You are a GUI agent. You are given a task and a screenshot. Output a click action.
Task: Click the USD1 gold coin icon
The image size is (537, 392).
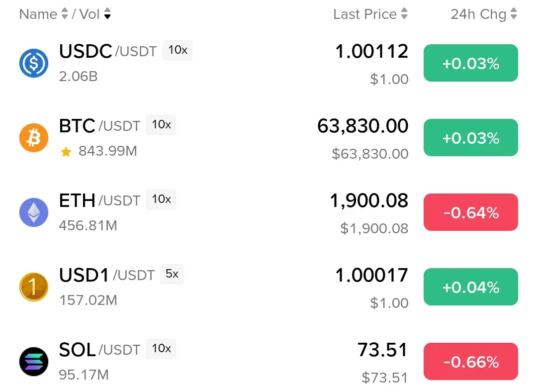point(34,287)
